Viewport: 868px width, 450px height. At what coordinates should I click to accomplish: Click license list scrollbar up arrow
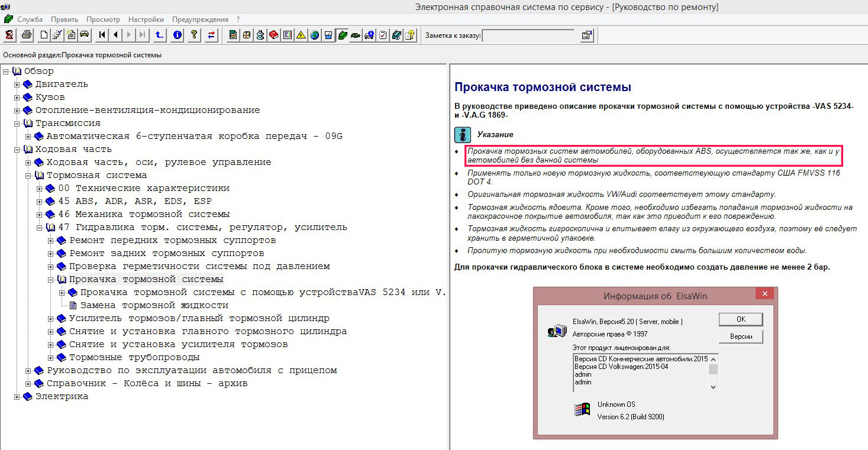coord(714,359)
